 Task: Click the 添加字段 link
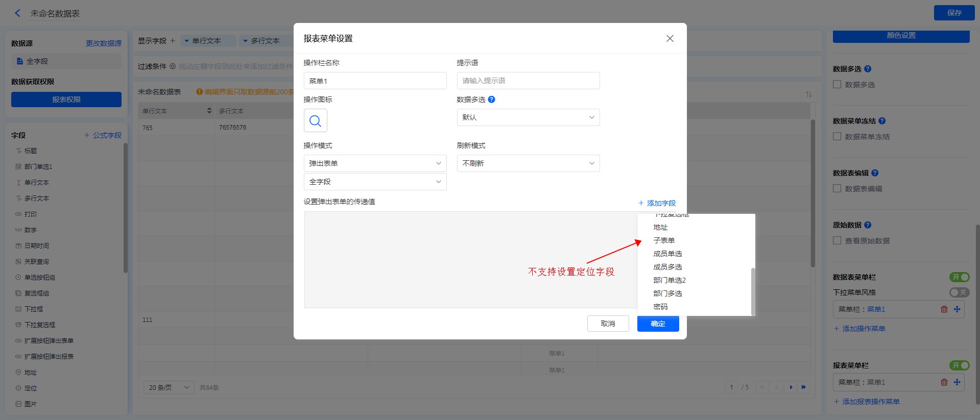(x=657, y=203)
